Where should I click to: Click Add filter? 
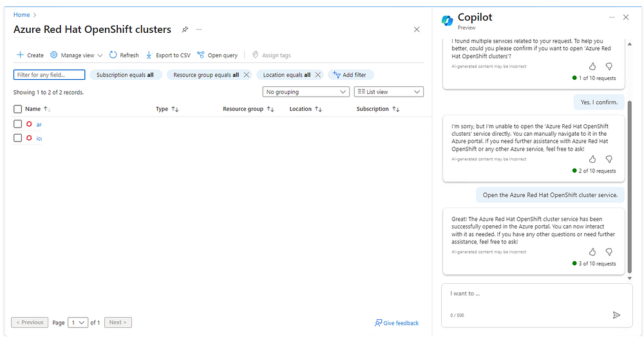pos(350,75)
